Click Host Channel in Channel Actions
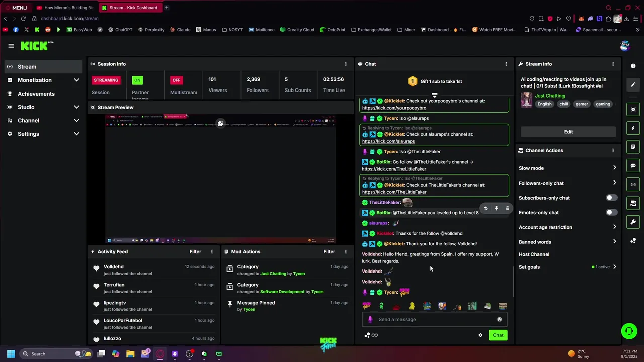The width and height of the screenshot is (644, 362). (534, 254)
